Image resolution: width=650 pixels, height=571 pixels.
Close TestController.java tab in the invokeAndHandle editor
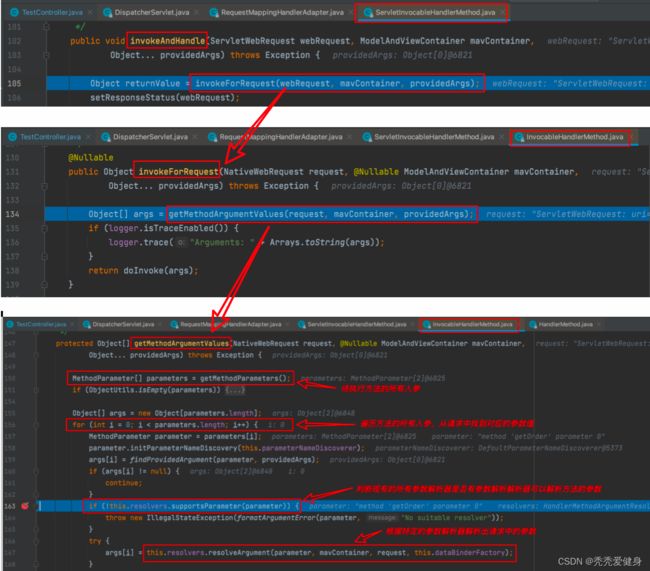(90, 12)
